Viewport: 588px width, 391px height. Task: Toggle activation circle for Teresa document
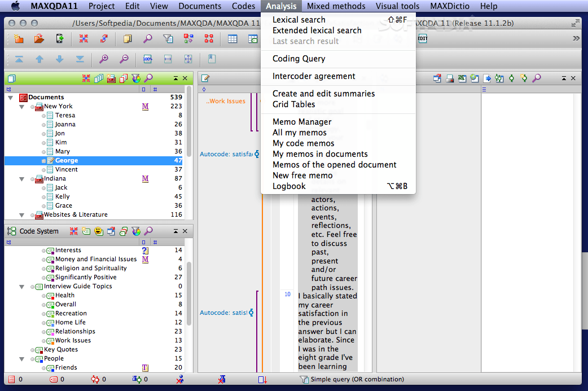click(x=43, y=116)
